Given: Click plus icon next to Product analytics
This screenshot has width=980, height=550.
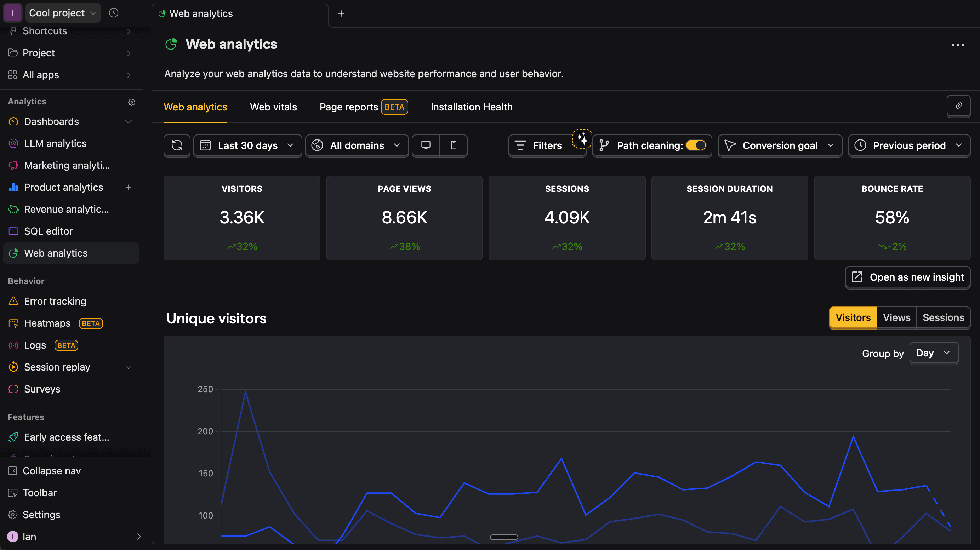Looking at the screenshot, I should (x=129, y=188).
